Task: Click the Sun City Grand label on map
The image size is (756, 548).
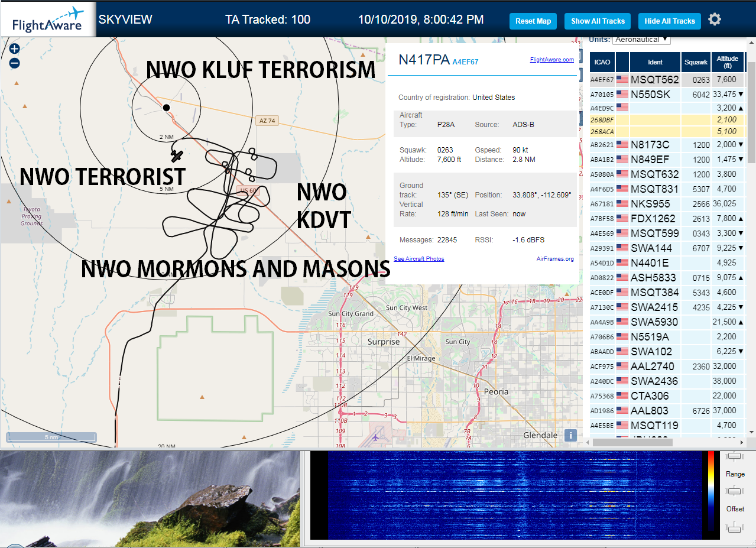Action: [x=351, y=314]
